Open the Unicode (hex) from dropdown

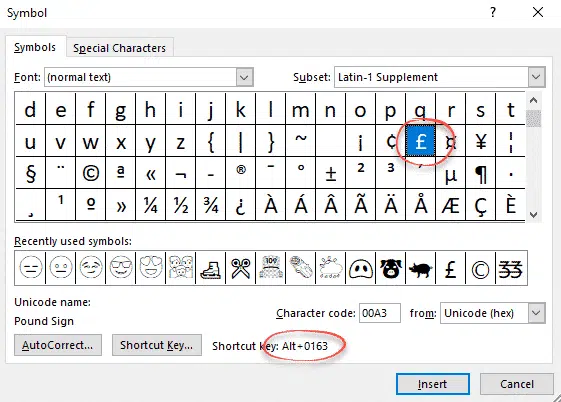(536, 313)
